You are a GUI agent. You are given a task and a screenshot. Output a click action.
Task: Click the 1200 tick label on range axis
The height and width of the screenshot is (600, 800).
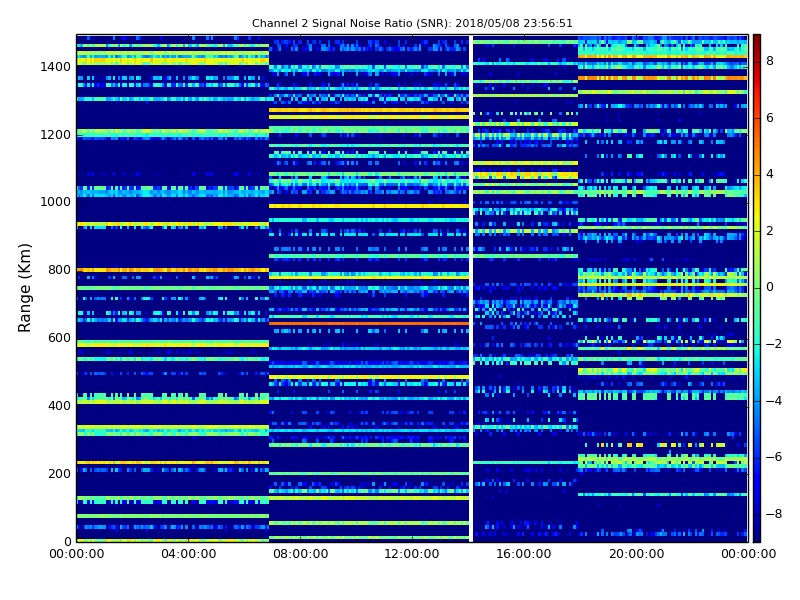pos(56,135)
